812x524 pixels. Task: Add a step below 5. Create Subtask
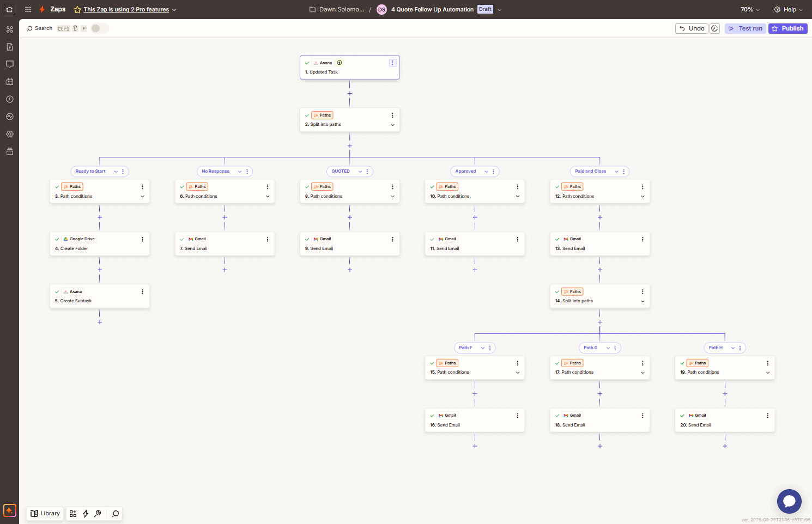click(100, 322)
